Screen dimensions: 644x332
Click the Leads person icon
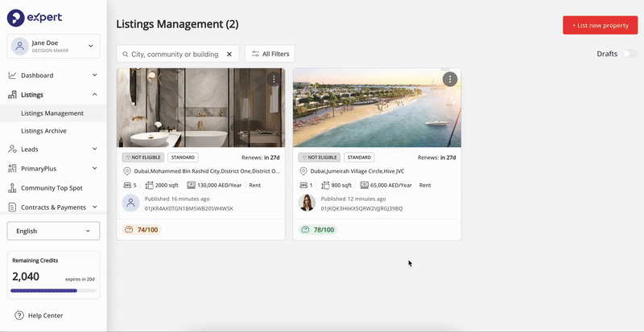(x=12, y=150)
